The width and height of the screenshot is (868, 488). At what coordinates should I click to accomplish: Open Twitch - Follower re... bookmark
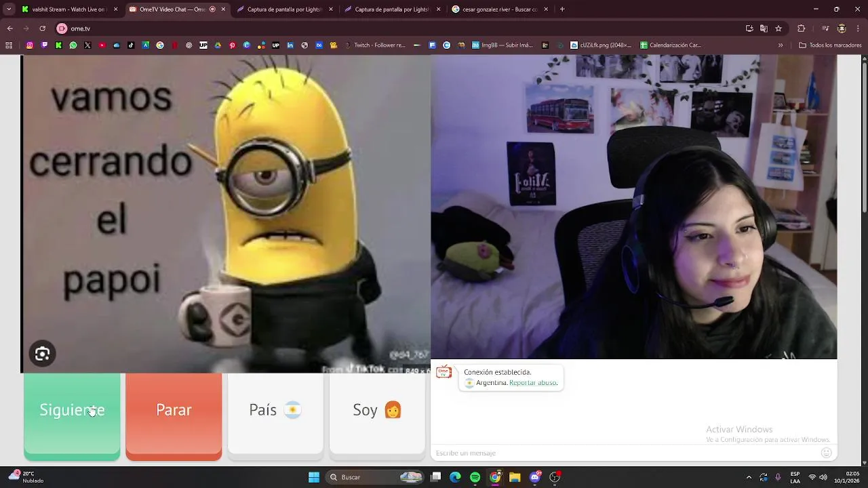point(374,45)
